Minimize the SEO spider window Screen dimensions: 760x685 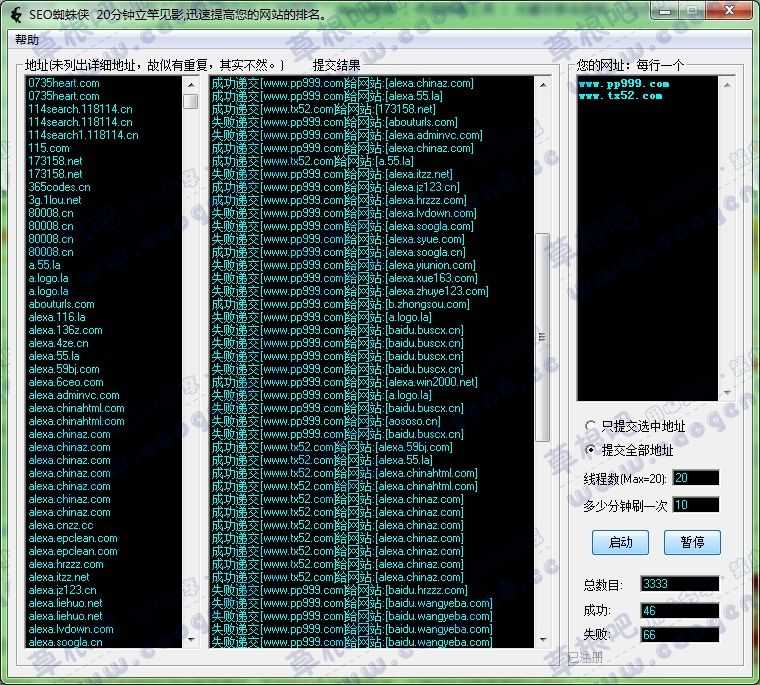tap(665, 11)
